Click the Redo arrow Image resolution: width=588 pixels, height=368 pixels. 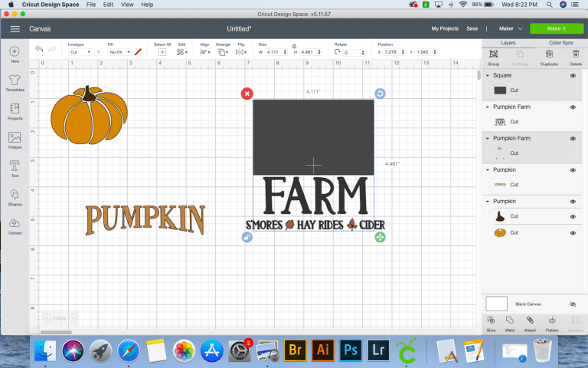click(x=53, y=49)
